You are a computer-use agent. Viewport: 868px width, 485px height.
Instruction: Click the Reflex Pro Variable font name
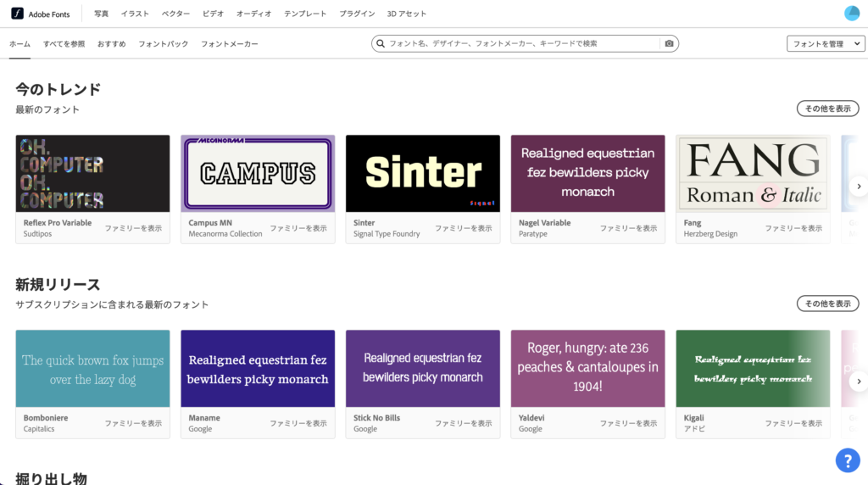[x=58, y=222]
